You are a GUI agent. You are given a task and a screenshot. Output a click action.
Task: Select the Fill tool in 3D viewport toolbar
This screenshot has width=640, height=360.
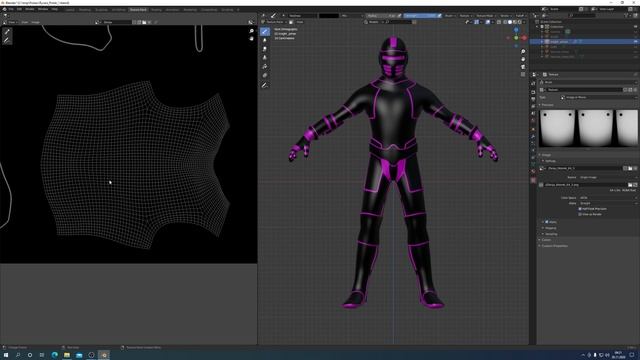click(x=265, y=67)
